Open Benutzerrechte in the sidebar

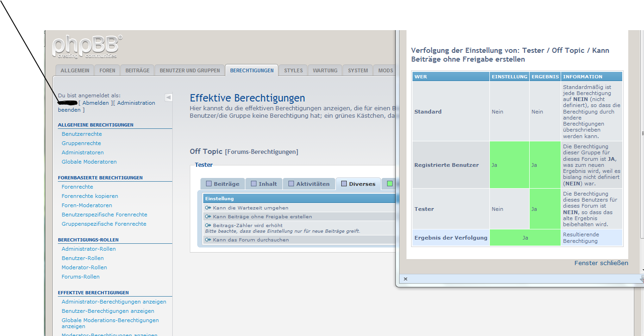[x=81, y=134]
